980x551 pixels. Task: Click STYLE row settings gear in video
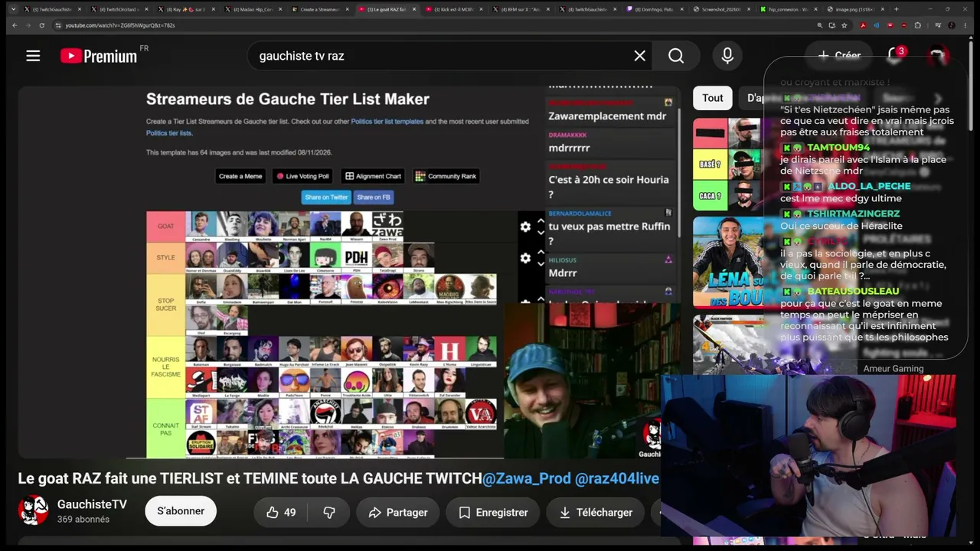click(x=525, y=259)
